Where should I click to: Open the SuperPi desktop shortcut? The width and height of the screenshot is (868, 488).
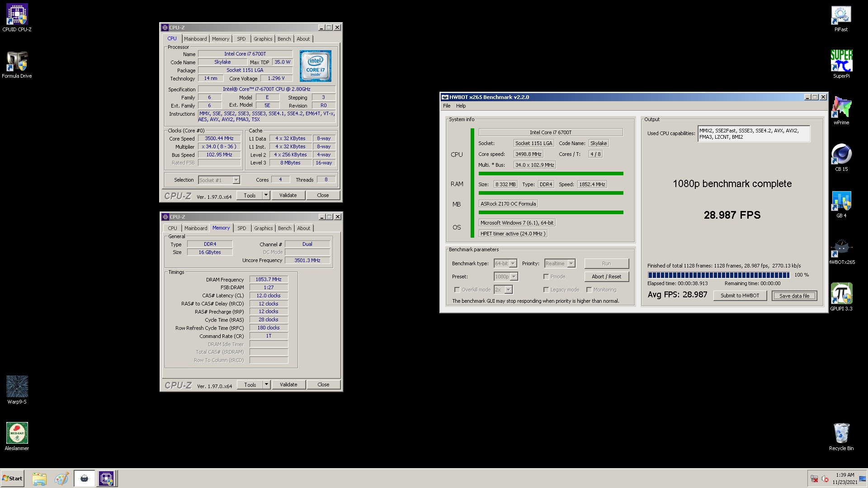pos(841,65)
